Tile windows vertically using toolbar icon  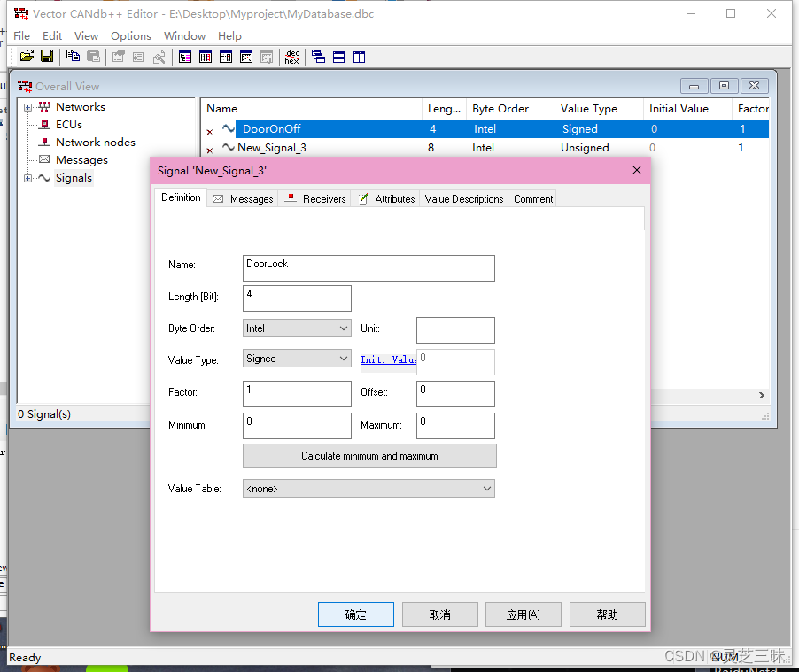click(360, 57)
